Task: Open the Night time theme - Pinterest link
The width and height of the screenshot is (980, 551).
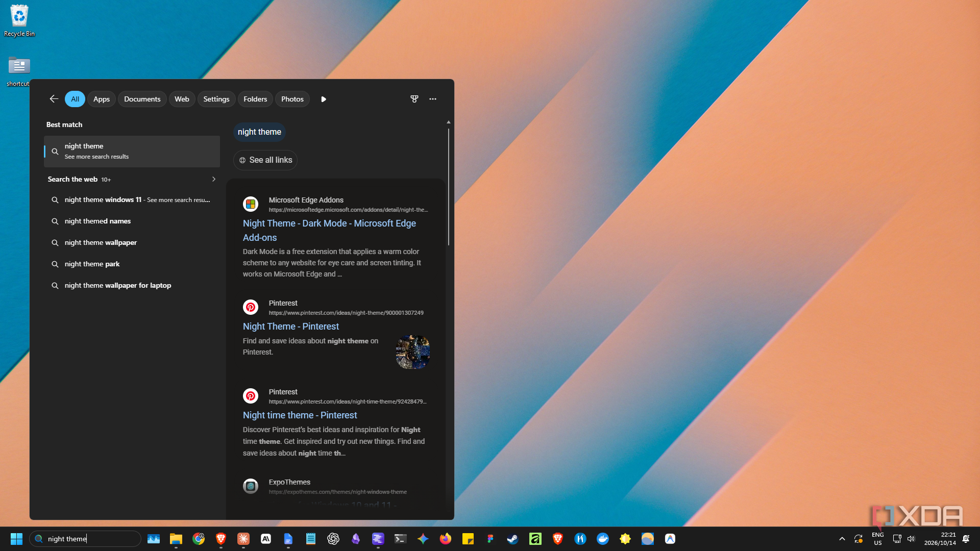Action: tap(300, 415)
